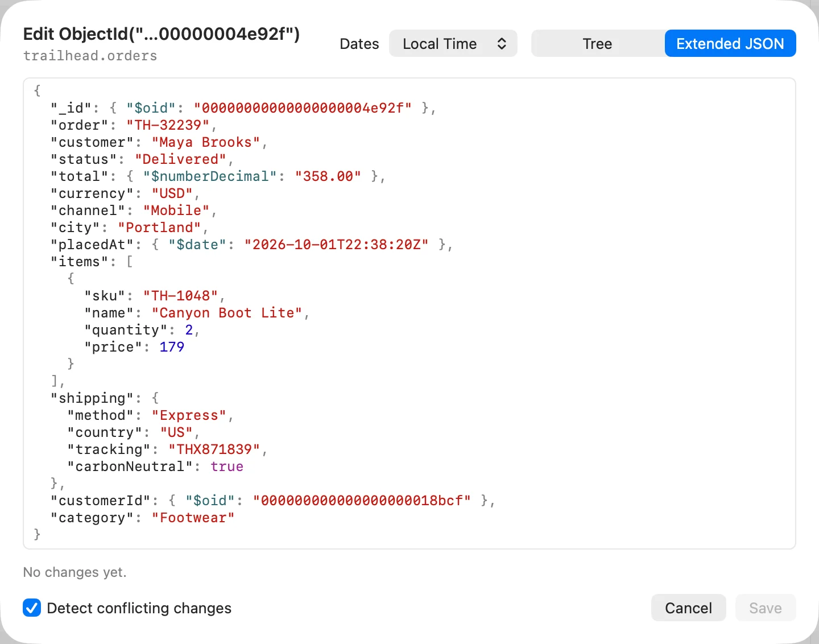Screen dimensions: 819x644
Task: Open the Local Time dates dropdown
Action: [x=453, y=44]
